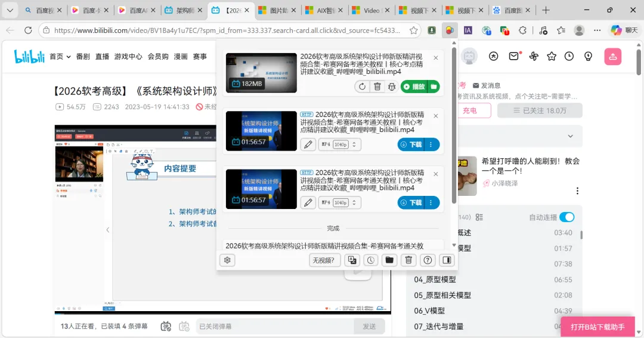Edit filename of the first HTTP video entry

[308, 145]
